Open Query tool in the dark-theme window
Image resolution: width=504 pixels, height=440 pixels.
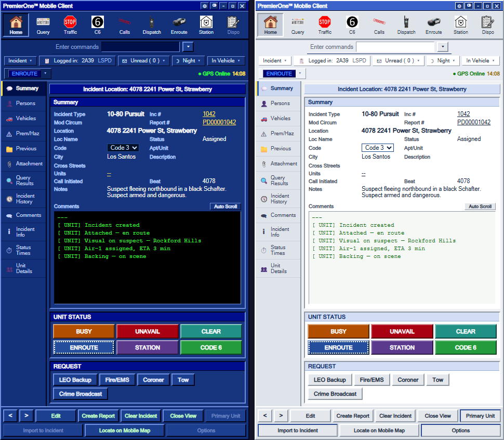[x=43, y=25]
